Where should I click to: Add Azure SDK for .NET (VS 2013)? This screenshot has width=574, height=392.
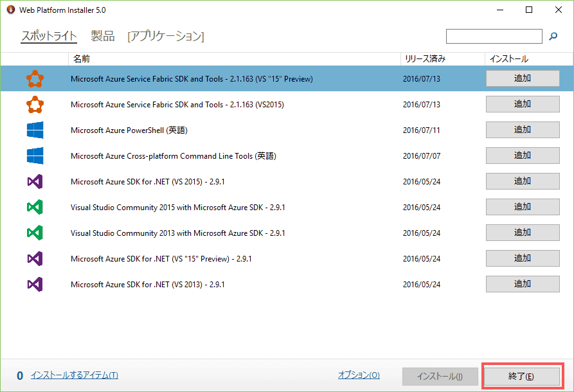tap(523, 284)
